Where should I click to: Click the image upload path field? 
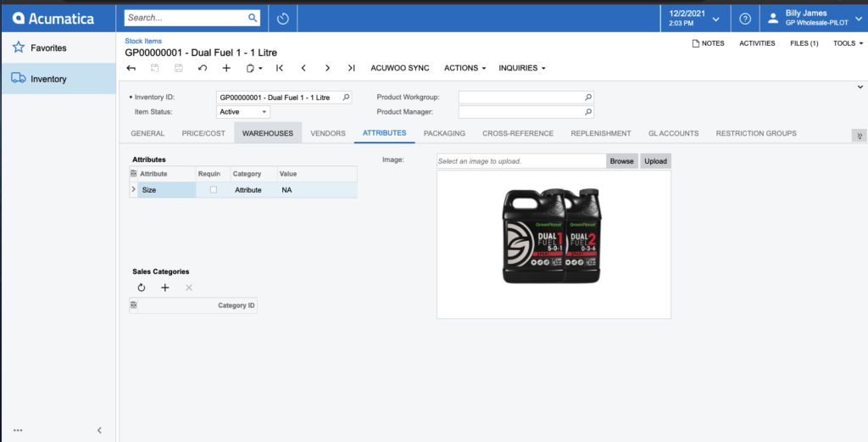click(521, 161)
